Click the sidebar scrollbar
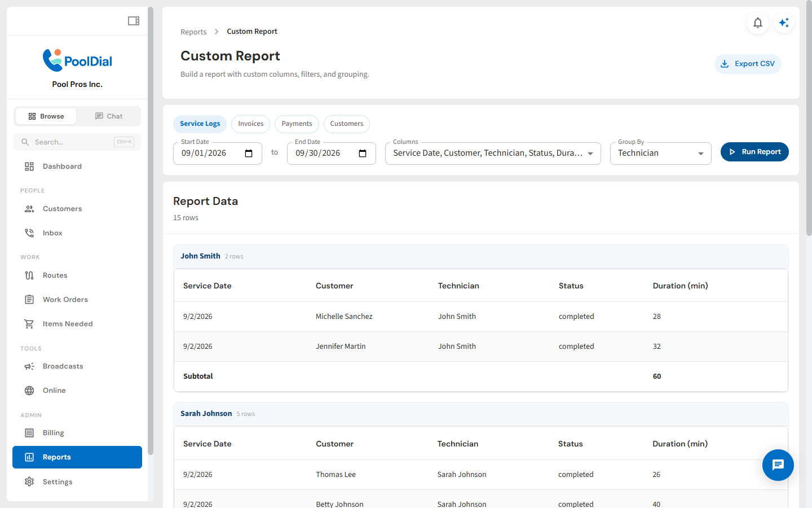This screenshot has height=508, width=812. coord(151,230)
